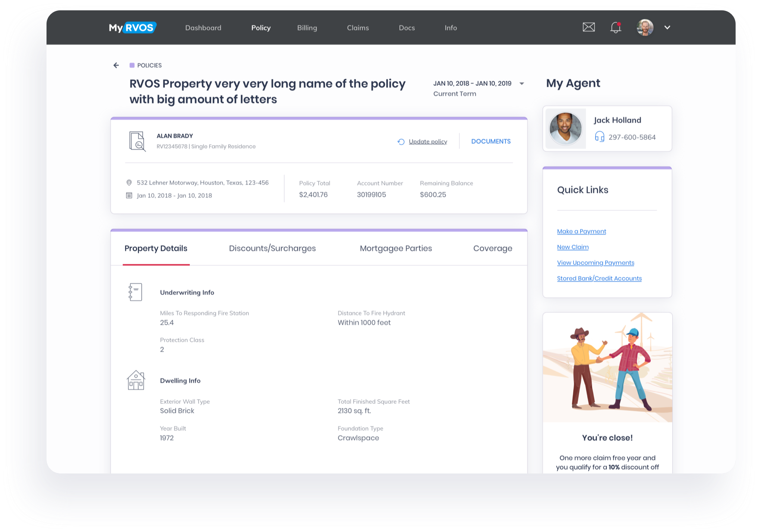
Task: Select the location pin icon by the address
Action: click(128, 182)
